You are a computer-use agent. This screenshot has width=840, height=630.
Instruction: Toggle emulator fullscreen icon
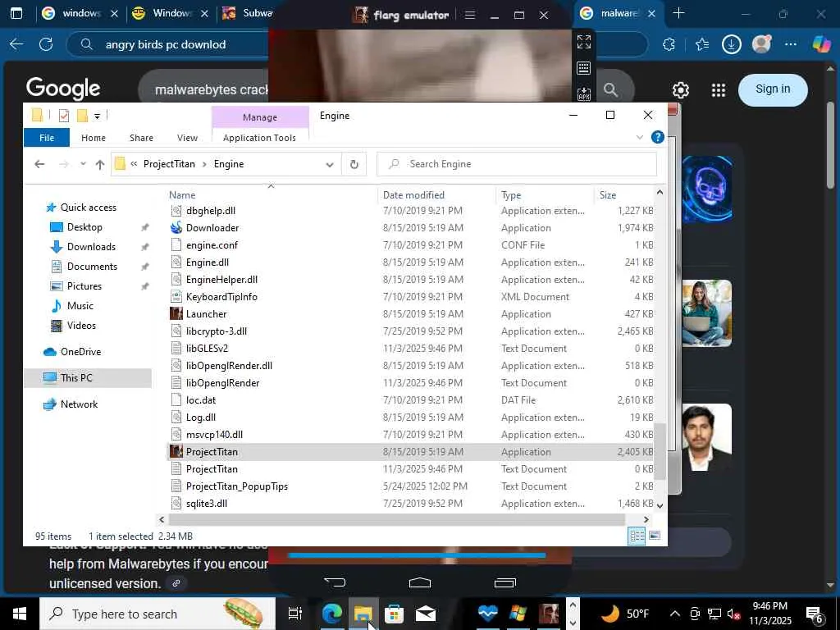point(584,42)
